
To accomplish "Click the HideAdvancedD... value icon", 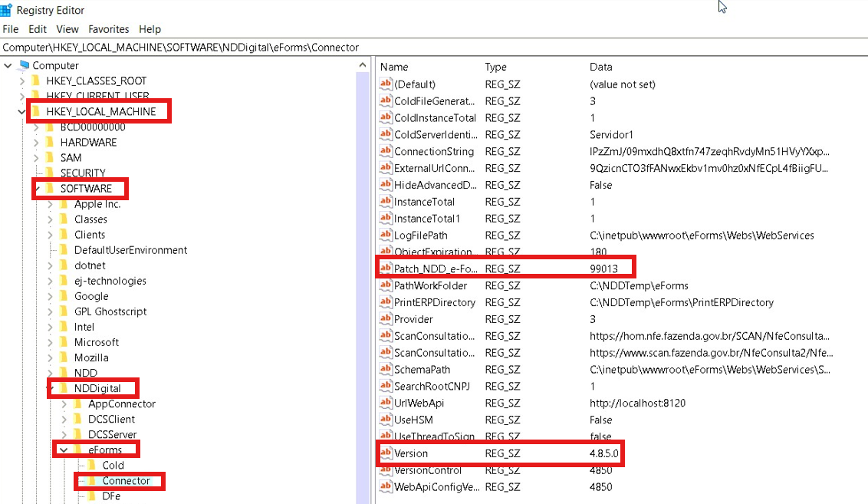I will point(386,185).
